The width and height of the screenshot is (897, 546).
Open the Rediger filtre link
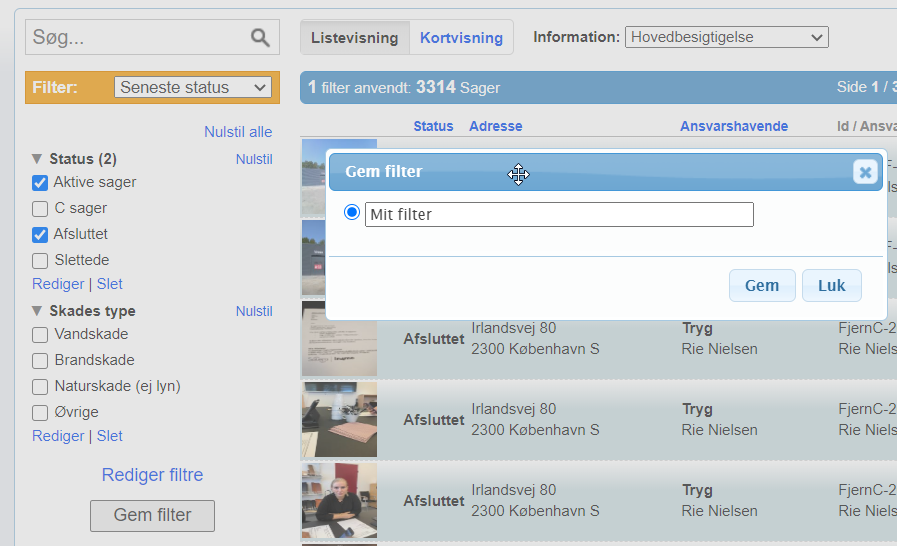point(152,475)
